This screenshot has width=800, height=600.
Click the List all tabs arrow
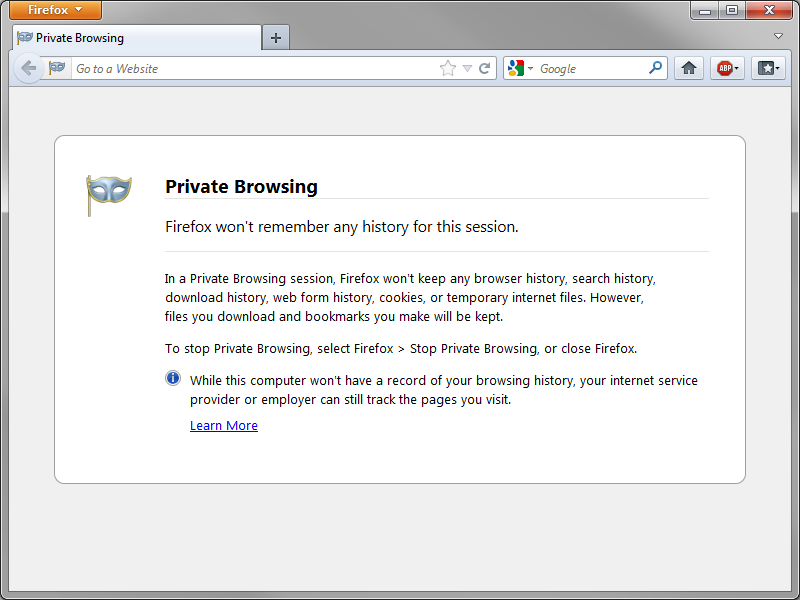779,36
